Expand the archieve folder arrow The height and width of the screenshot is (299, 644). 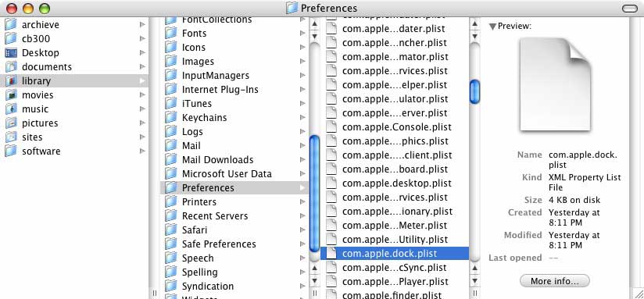tap(142, 25)
